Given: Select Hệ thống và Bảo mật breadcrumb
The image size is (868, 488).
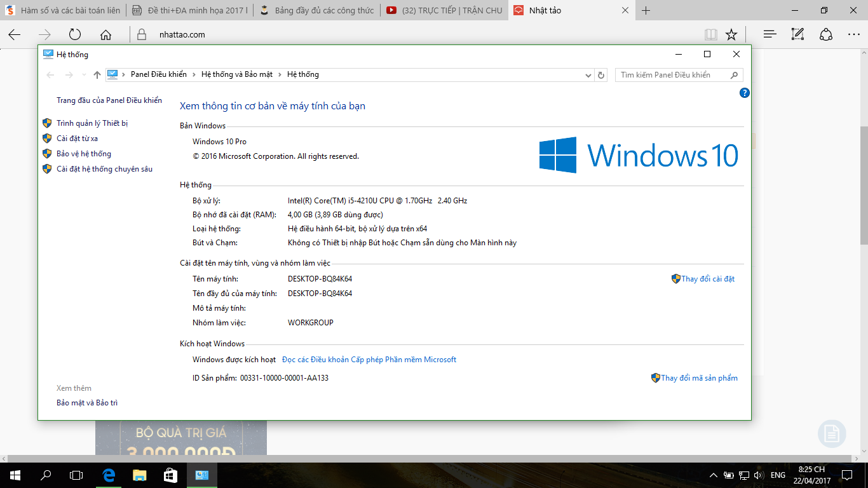Looking at the screenshot, I should pos(237,74).
